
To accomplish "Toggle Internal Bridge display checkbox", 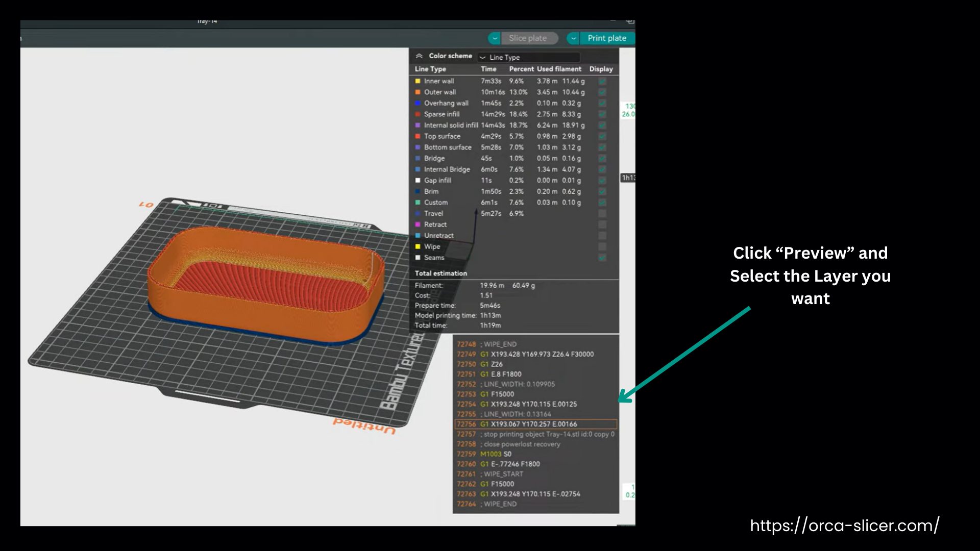I will tap(602, 169).
